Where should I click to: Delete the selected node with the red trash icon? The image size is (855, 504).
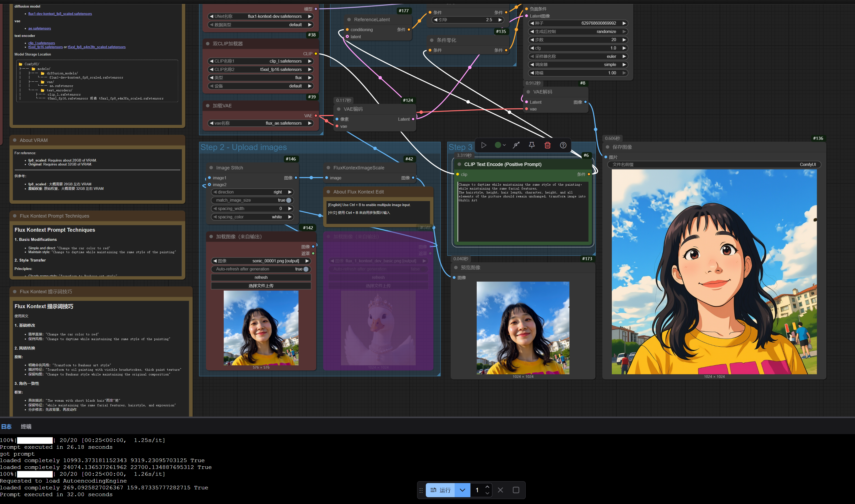pos(547,145)
